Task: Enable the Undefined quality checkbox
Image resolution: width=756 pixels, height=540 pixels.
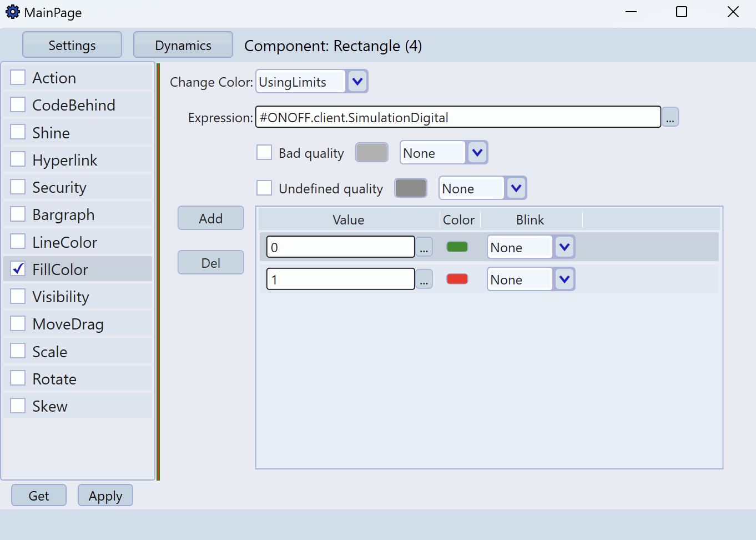Action: [264, 188]
